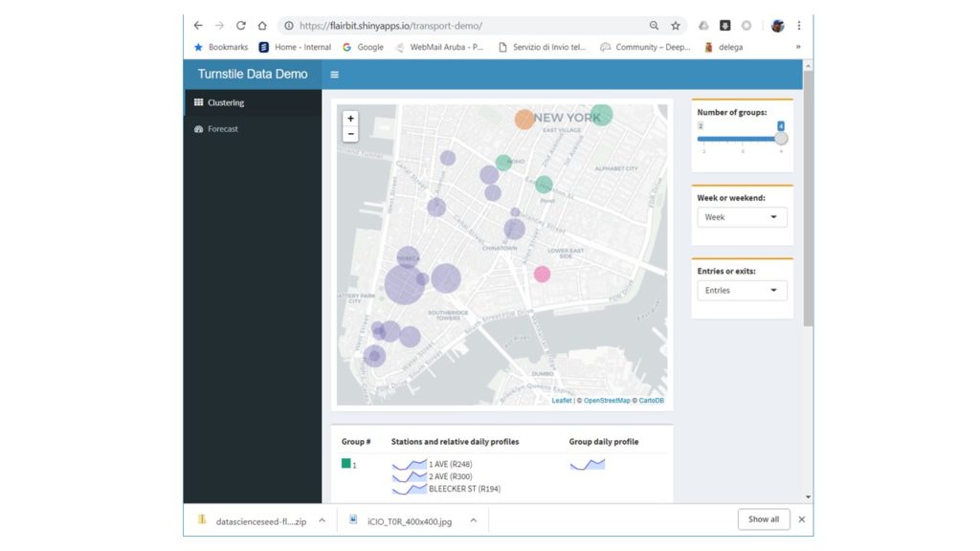980x551 pixels.
Task: Open the Servizio di Invio tel bookmark
Action: point(542,47)
